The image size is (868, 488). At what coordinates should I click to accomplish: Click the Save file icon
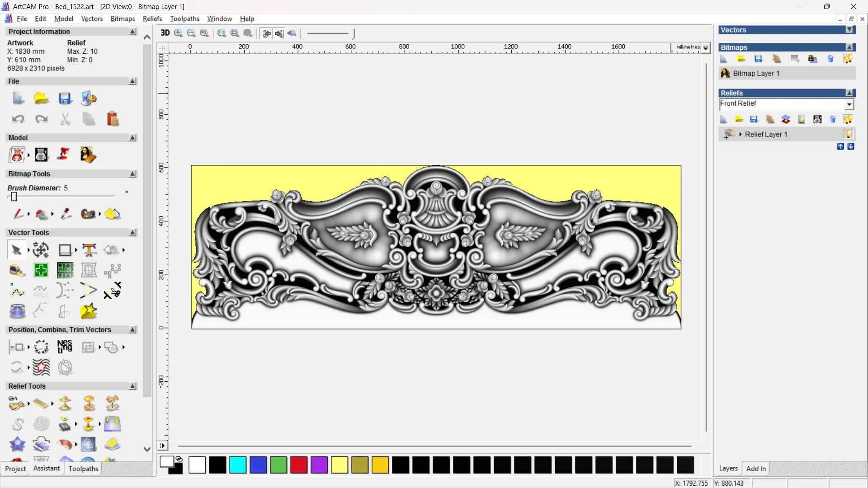click(65, 99)
